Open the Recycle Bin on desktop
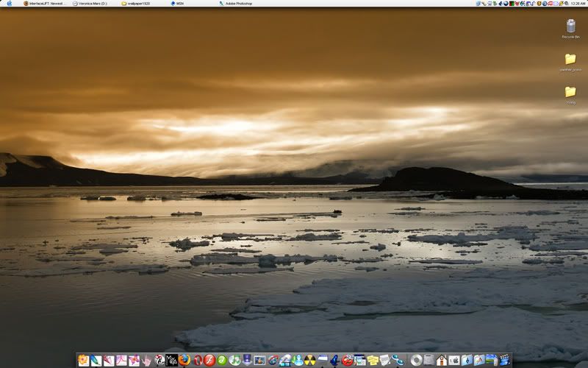588x368 pixels. click(x=570, y=27)
